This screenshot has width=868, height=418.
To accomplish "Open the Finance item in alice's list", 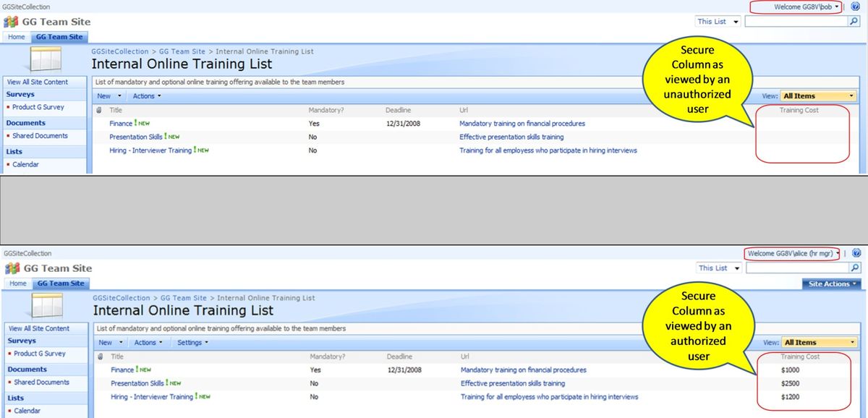I will coord(122,370).
